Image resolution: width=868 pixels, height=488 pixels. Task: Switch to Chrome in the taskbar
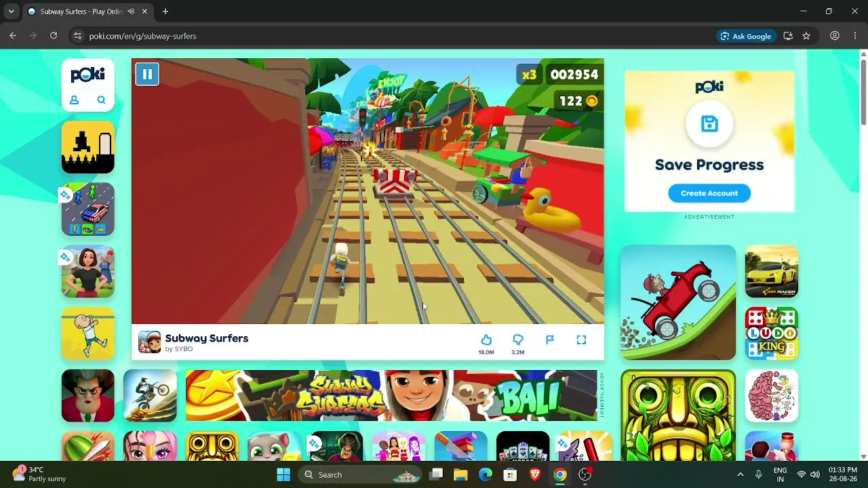(560, 474)
